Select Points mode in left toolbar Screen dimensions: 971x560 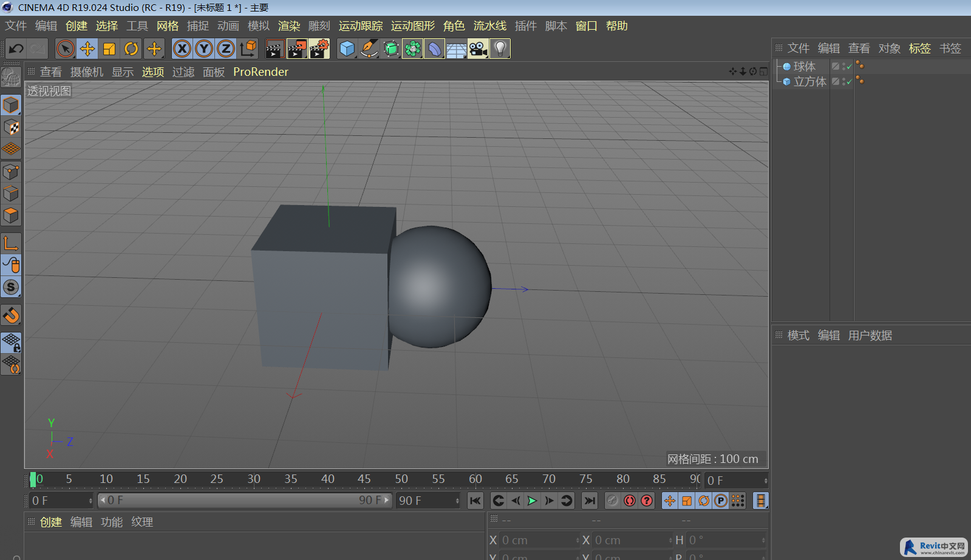[11, 172]
